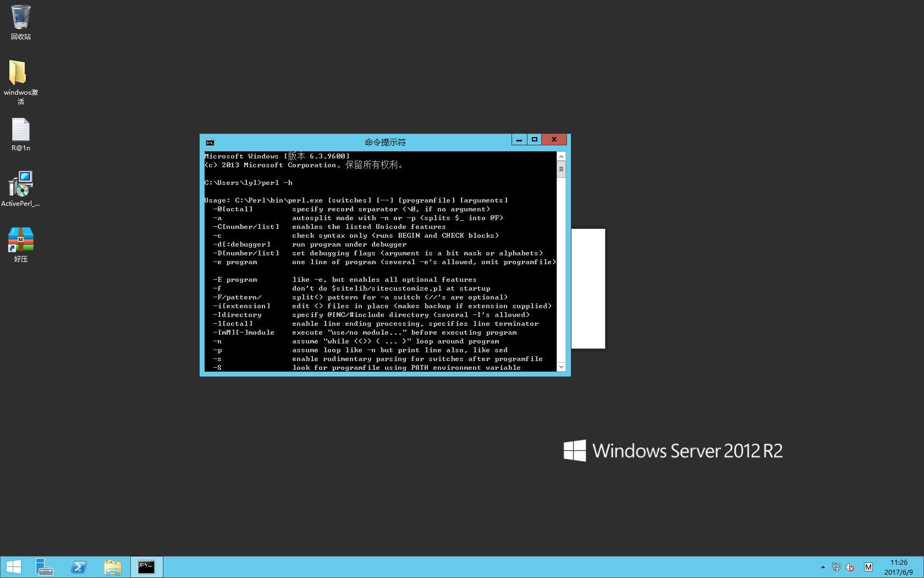924x578 pixels.
Task: Click the console vertical scrollbar thumb
Action: pos(561,169)
